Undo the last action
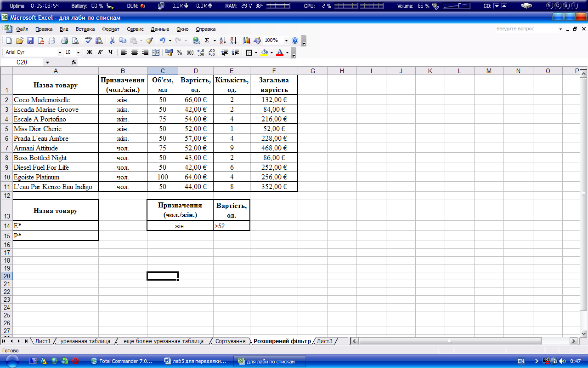This screenshot has width=588, height=368. [x=163, y=40]
